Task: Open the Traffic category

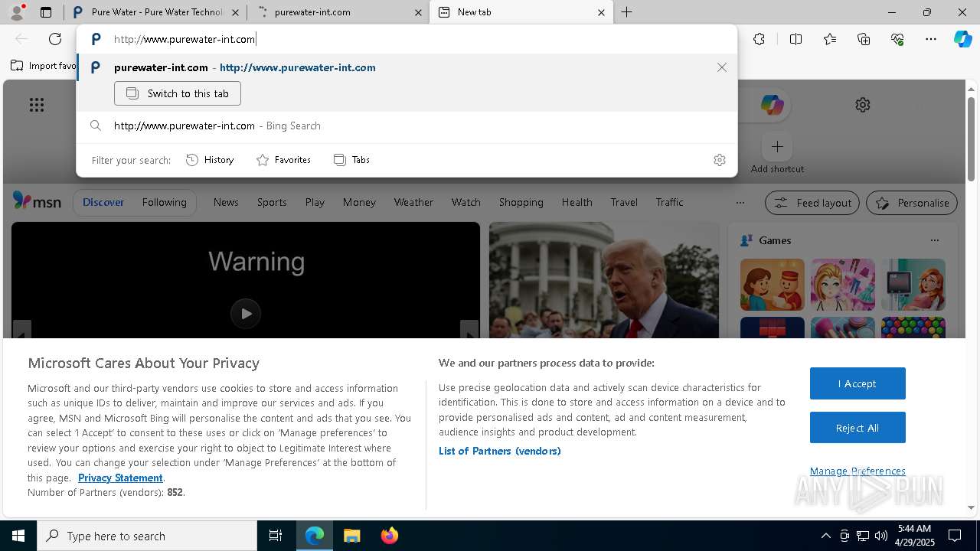Action: pos(669,202)
